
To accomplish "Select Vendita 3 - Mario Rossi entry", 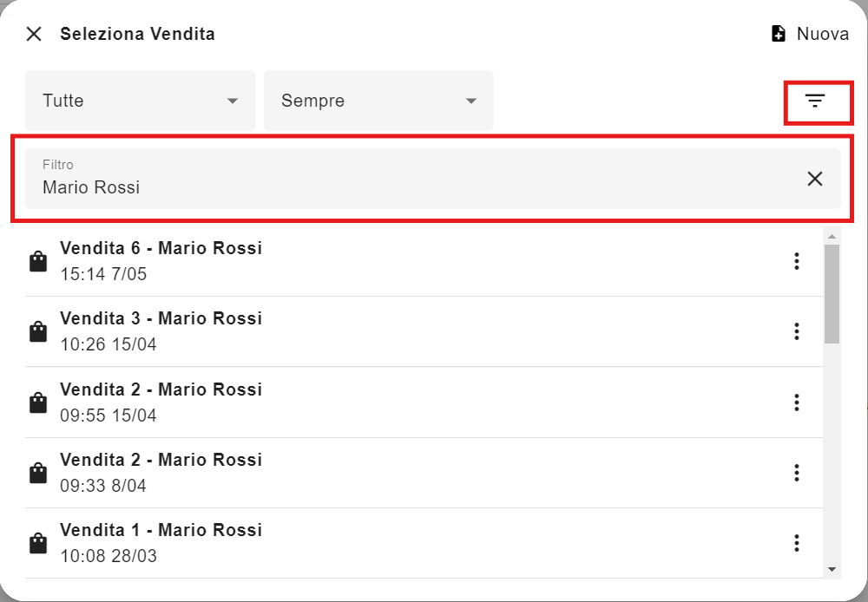I will tap(424, 331).
